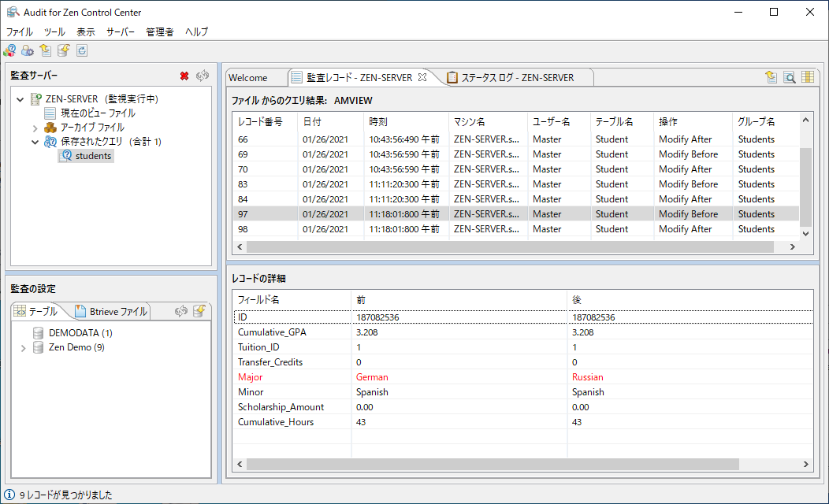Select the 現在のビュー ファイル tree item
The width and height of the screenshot is (829, 504).
97,113
